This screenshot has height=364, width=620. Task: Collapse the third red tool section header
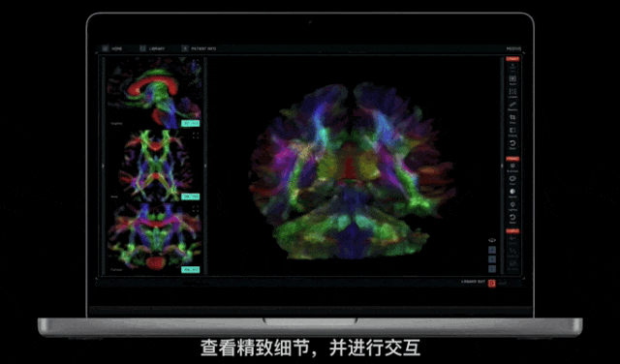(512, 230)
